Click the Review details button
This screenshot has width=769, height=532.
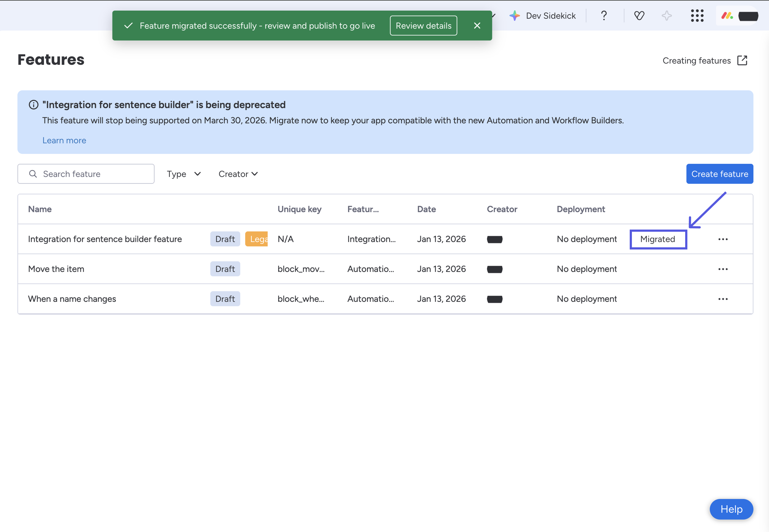[x=423, y=26]
